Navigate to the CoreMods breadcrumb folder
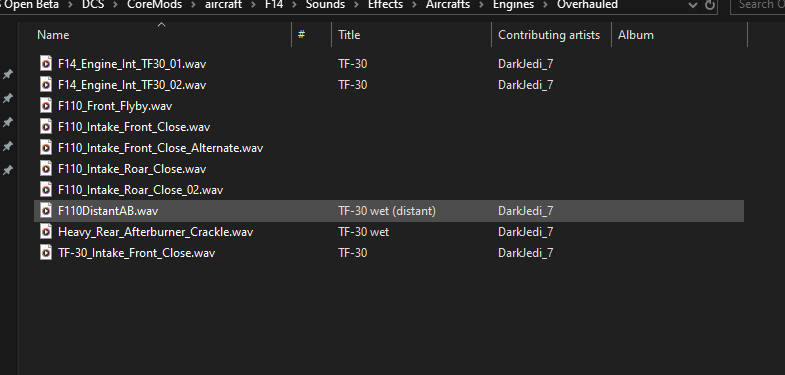This screenshot has width=785, height=375. pyautogui.click(x=154, y=5)
